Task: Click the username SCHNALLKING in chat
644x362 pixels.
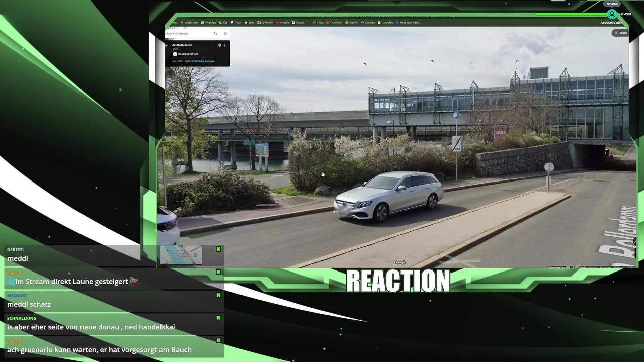Action: (21, 318)
